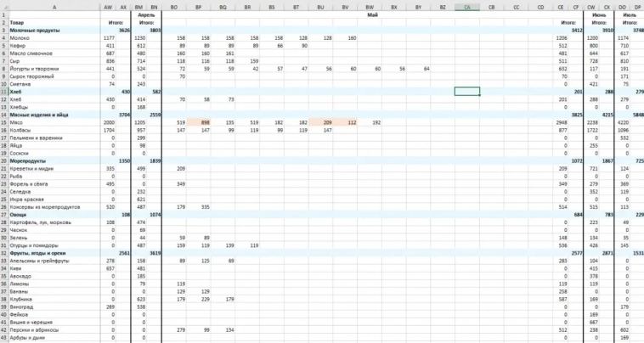Select the 'Креветки и мидии' cell

tap(54, 169)
